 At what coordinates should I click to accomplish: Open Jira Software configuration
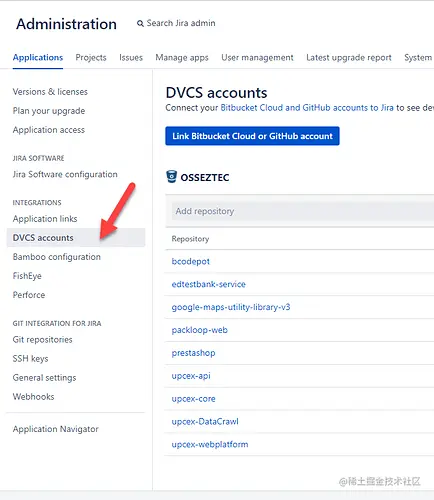tap(65, 174)
